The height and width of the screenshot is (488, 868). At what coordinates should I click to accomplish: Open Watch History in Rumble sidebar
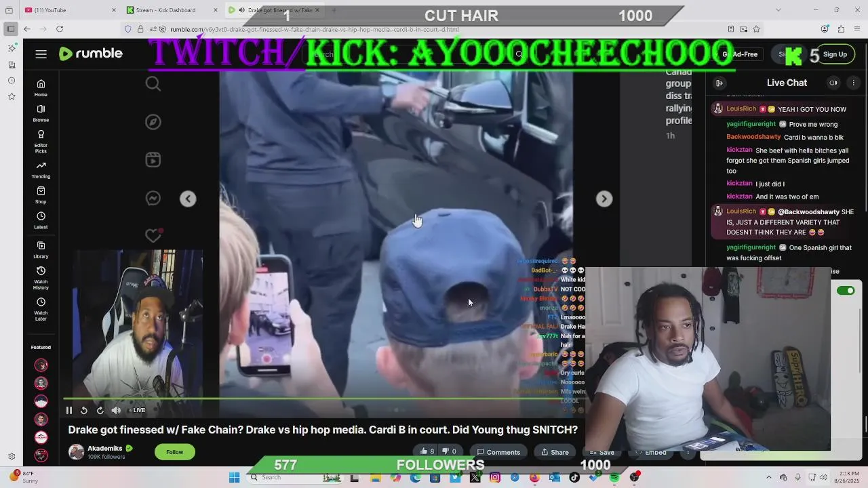(x=41, y=278)
